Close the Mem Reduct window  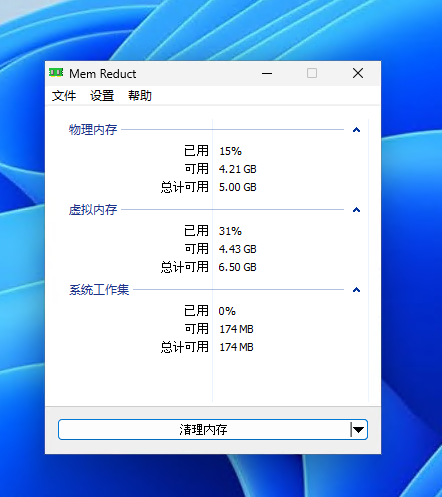click(358, 73)
